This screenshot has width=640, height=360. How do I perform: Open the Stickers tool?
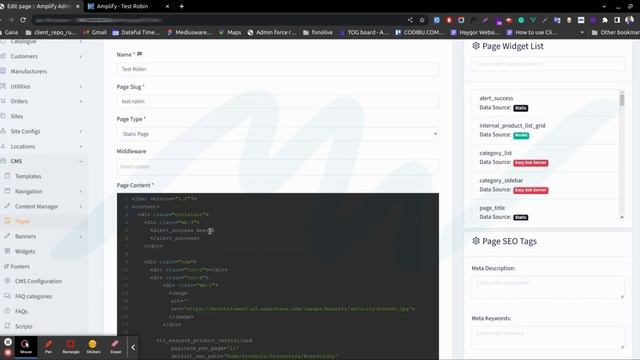(93, 347)
